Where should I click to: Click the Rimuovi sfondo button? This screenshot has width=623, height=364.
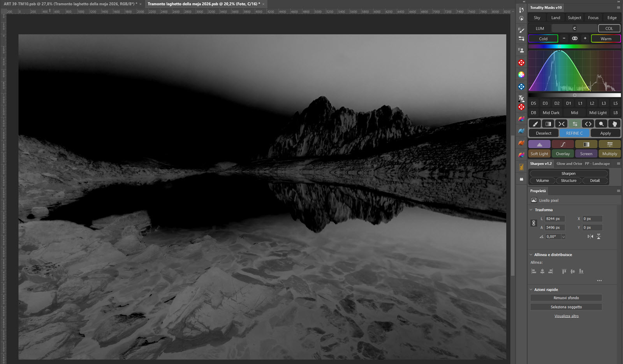click(x=566, y=298)
